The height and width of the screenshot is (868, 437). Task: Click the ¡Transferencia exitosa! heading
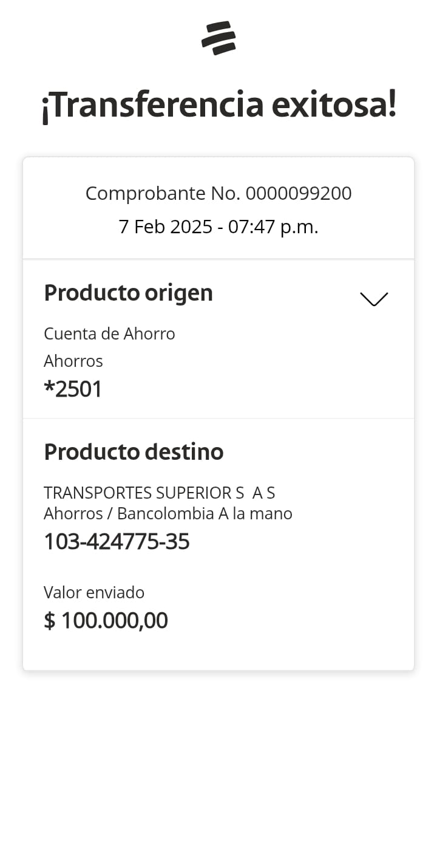[x=218, y=104]
